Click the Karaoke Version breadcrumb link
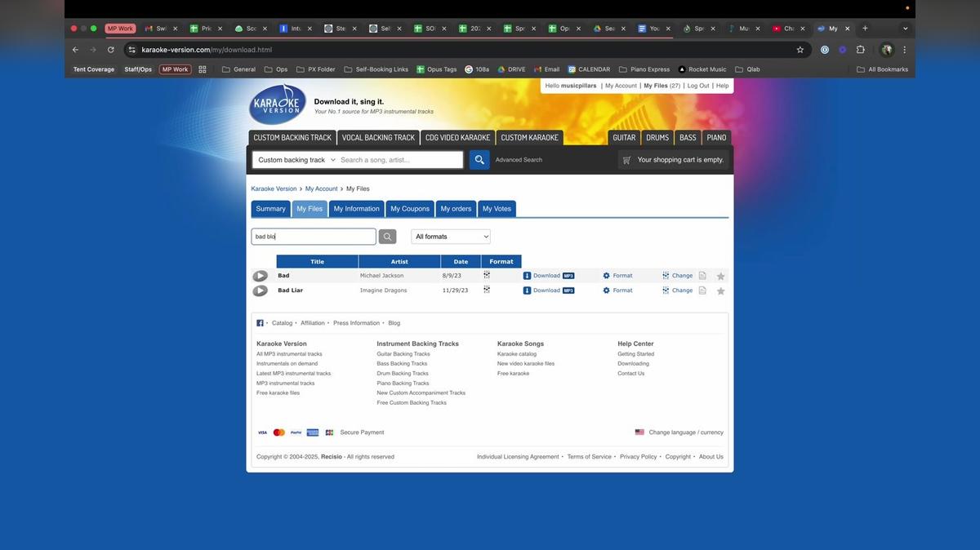Screen dimensions: 980x550 point(274,189)
